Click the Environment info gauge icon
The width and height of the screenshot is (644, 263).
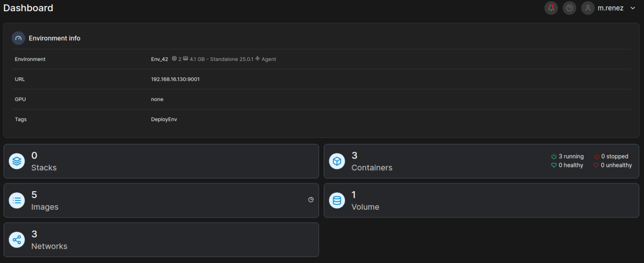[x=18, y=38]
